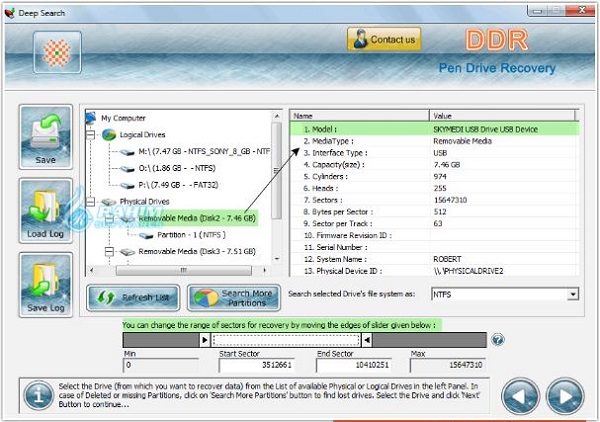Click the Start Sector input field
Viewport: 600px width, 422px height.
(257, 365)
